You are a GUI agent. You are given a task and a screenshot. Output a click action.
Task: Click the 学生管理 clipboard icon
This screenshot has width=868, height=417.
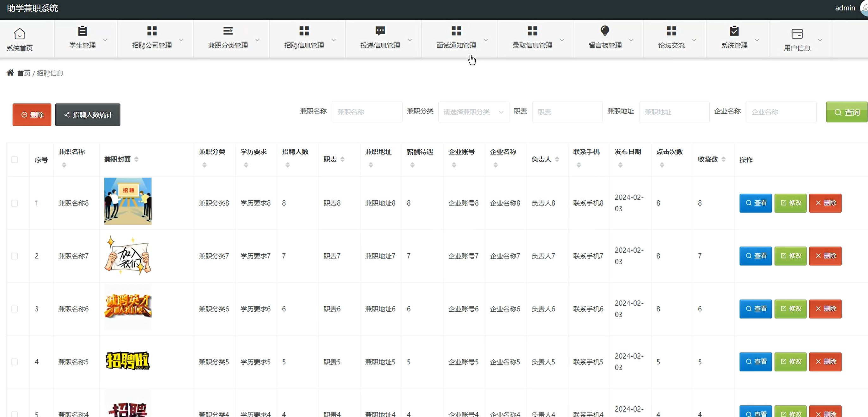[x=83, y=31]
